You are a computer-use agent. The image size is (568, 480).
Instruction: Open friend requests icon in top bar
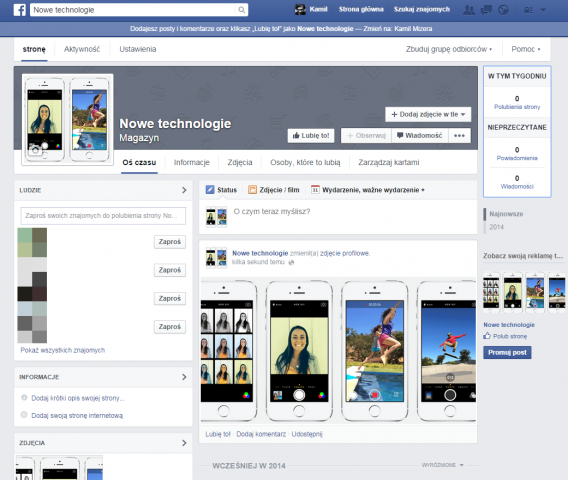pyautogui.click(x=469, y=10)
